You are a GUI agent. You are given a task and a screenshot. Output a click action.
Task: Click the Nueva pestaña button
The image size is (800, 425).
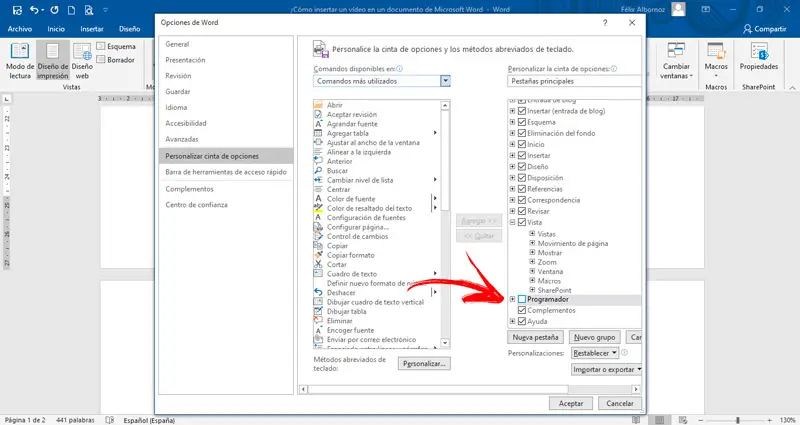pos(535,337)
